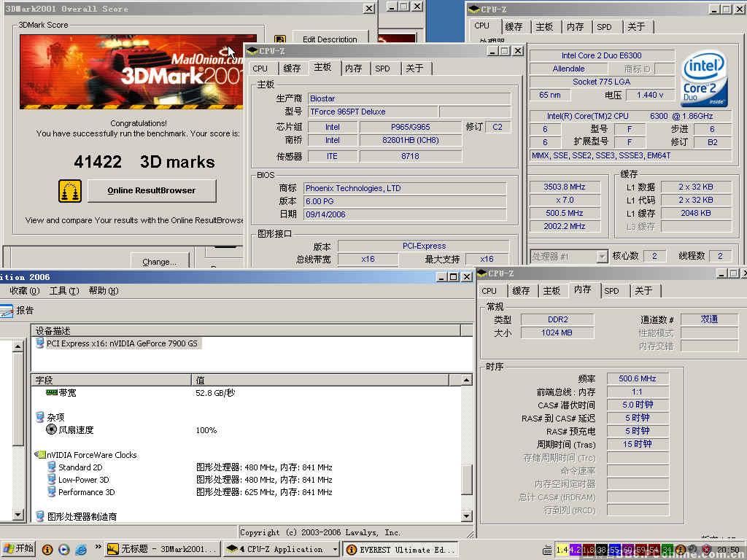Viewport: 747px width, 560px height.
Task: Click the chip icon in the memory CPU-Z title bar
Action: (x=481, y=273)
